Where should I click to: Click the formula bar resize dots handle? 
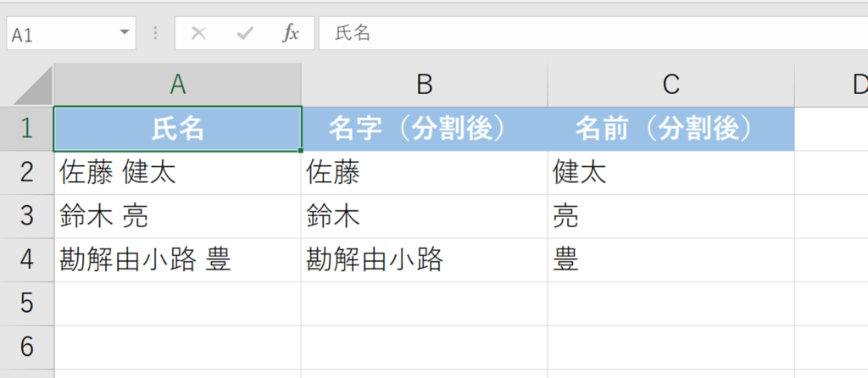tap(155, 34)
